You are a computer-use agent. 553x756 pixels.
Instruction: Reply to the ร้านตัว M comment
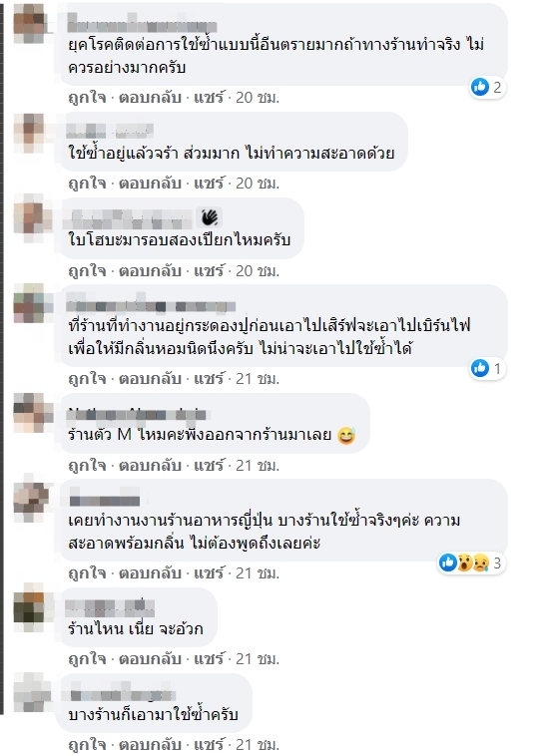coord(150,465)
